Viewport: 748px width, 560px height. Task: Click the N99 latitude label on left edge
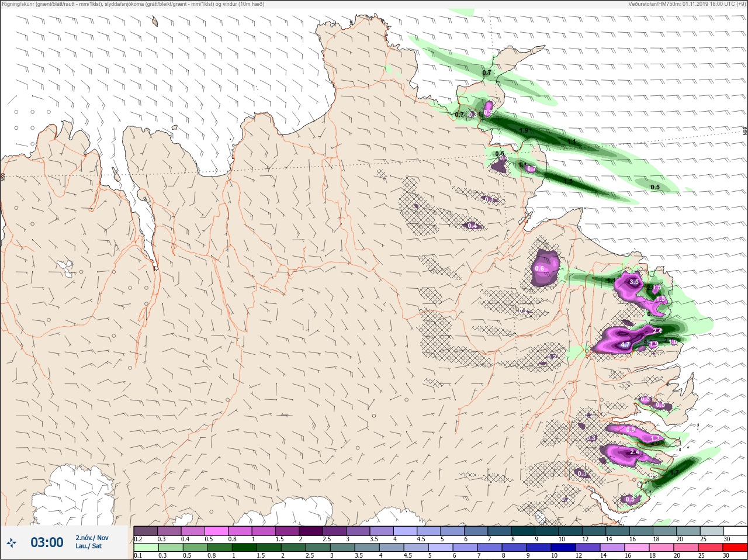[3, 177]
